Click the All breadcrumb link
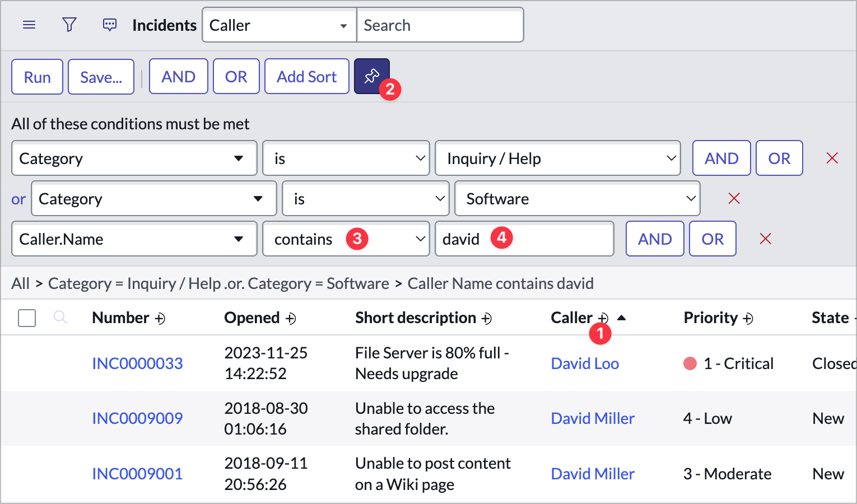This screenshot has width=857, height=504. [20, 283]
